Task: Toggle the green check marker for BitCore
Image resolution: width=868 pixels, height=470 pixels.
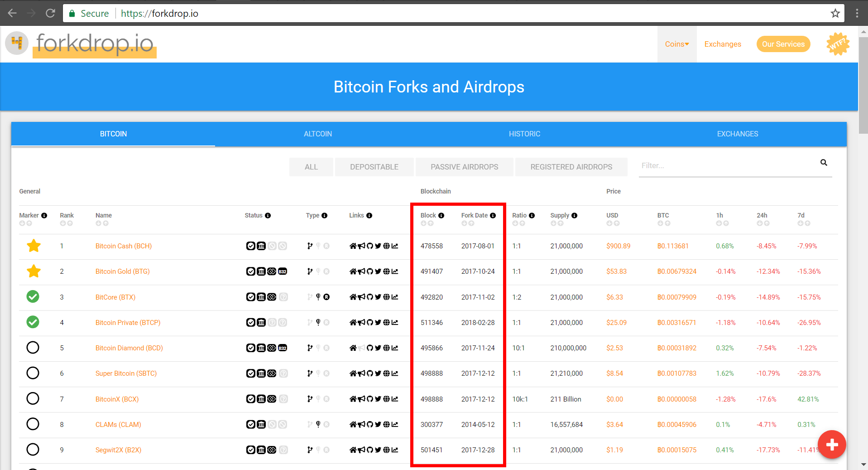Action: click(x=33, y=296)
